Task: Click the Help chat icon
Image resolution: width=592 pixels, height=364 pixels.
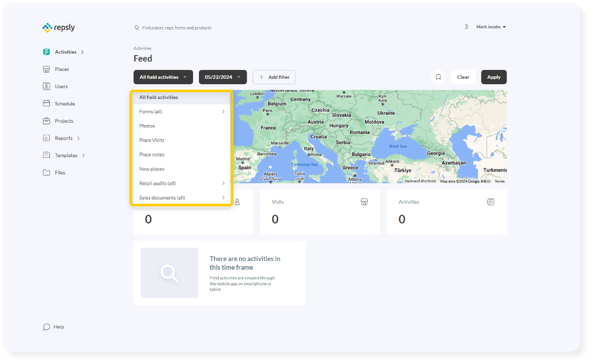Action: coord(46,327)
